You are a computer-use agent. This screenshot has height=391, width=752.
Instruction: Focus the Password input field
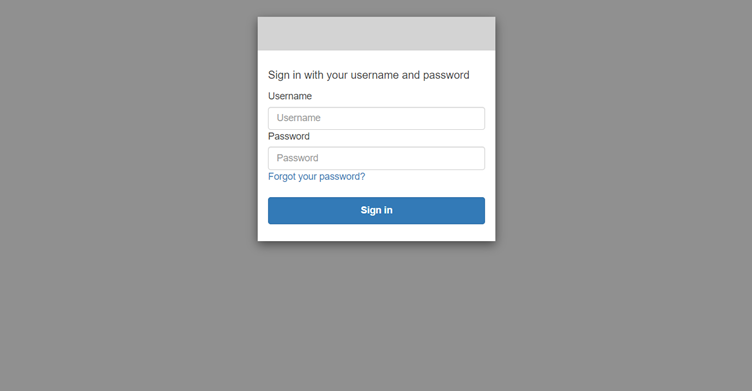[376, 158]
